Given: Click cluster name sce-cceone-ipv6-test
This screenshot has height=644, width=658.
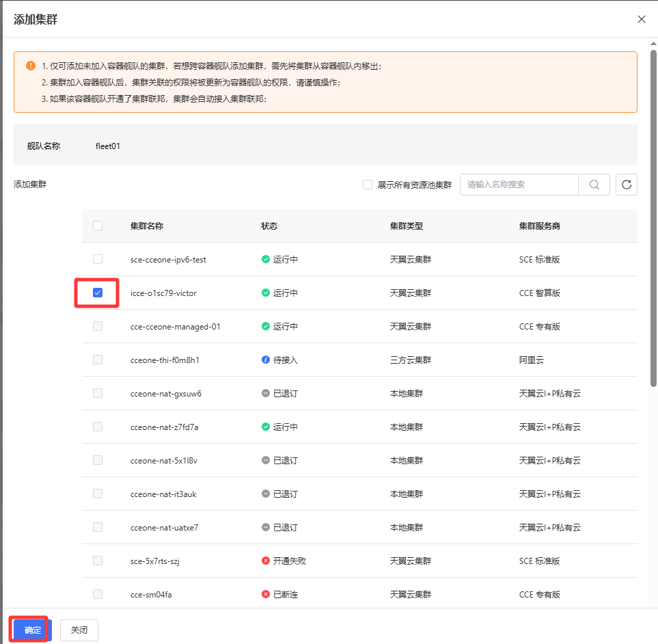Looking at the screenshot, I should pos(168,260).
